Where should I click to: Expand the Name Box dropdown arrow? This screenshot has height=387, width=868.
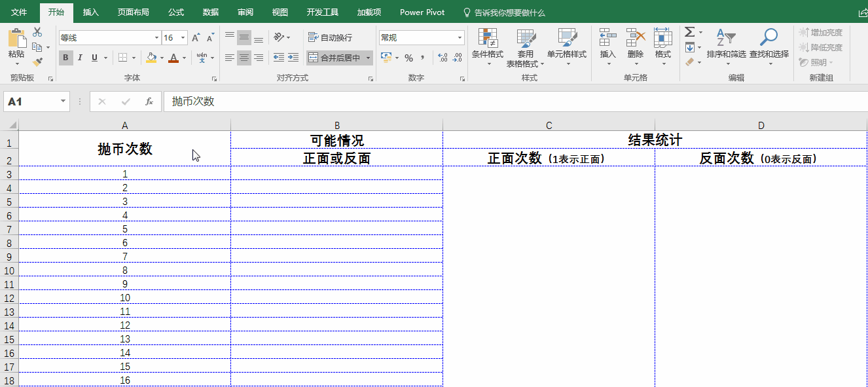click(x=63, y=101)
